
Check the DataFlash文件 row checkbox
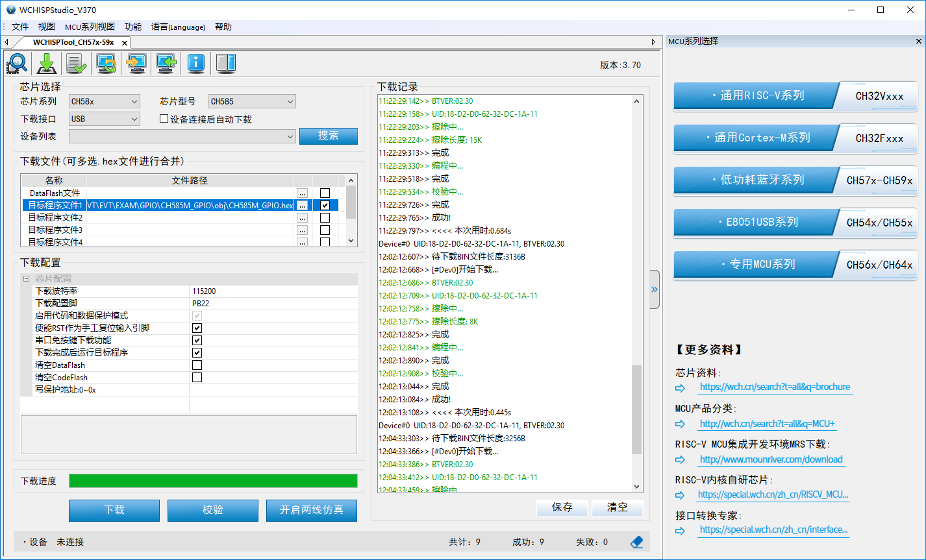pos(325,193)
